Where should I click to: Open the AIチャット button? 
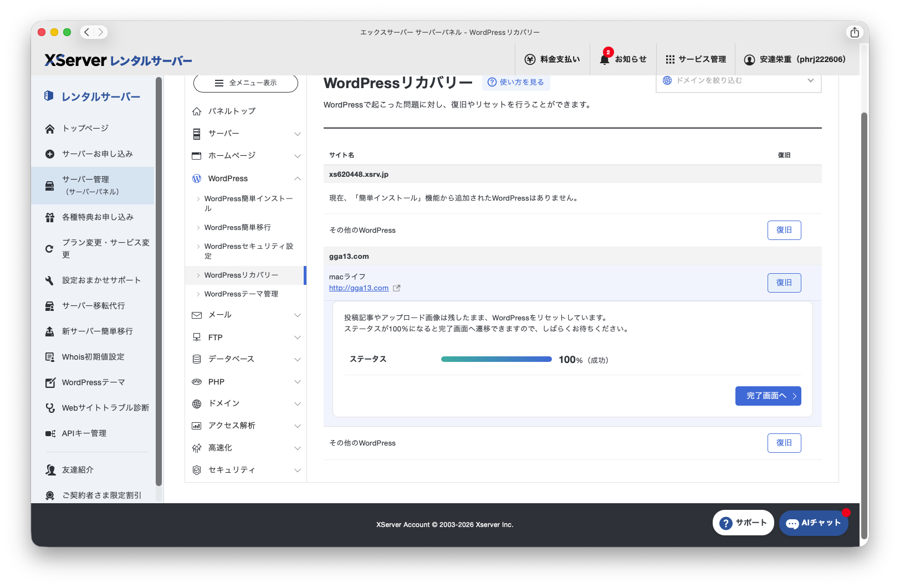point(814,523)
